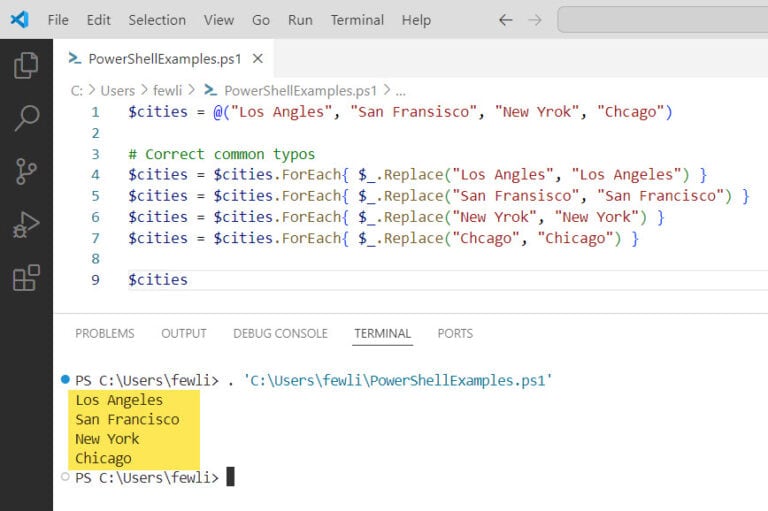
Task: Click "New York" in terminal output
Action: [x=107, y=439]
